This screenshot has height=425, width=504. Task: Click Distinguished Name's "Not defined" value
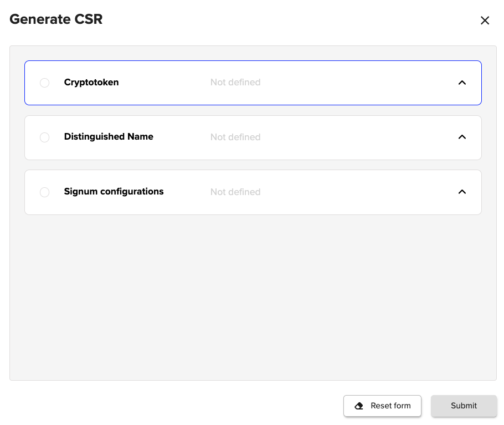coord(235,137)
